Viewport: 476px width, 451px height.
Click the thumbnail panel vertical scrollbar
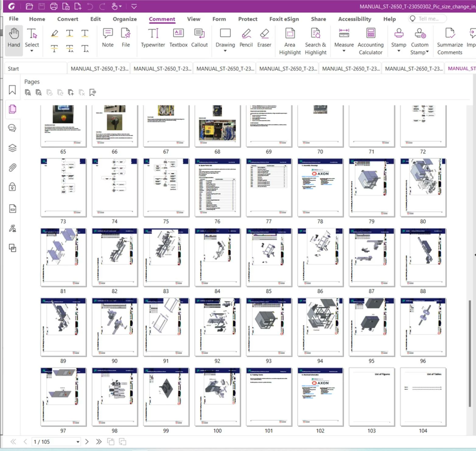click(470, 353)
